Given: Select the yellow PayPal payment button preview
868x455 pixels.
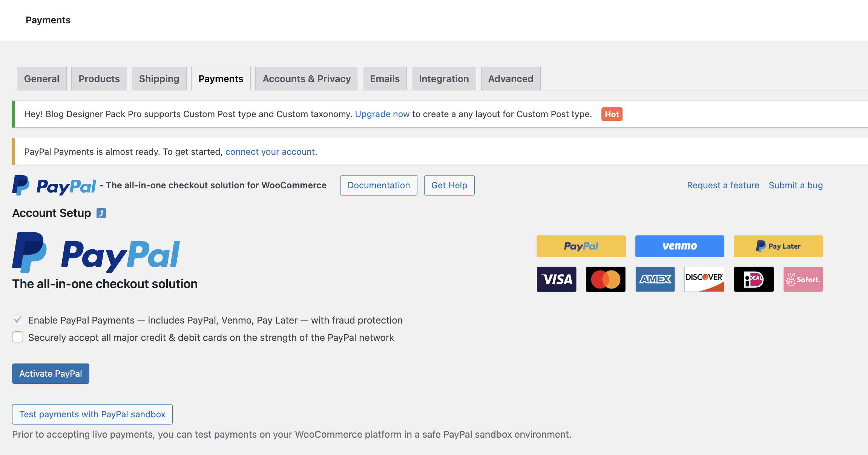Looking at the screenshot, I should [581, 246].
